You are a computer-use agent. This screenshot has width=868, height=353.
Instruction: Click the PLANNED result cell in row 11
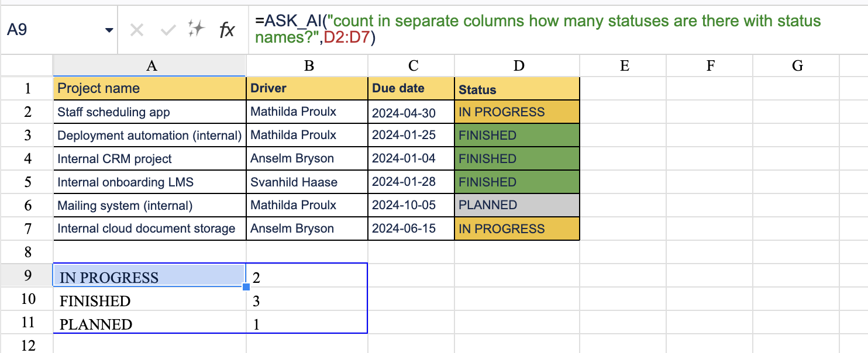(x=150, y=322)
